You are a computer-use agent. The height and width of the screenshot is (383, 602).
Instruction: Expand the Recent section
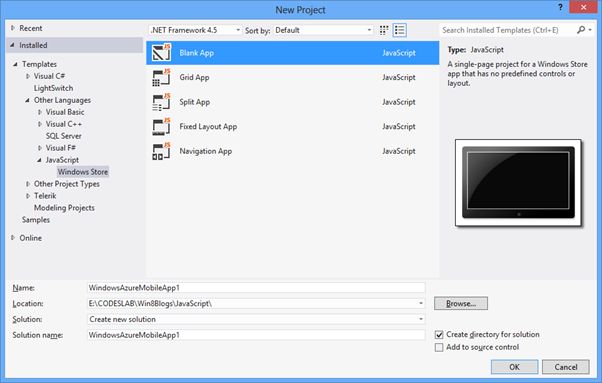pyautogui.click(x=13, y=28)
